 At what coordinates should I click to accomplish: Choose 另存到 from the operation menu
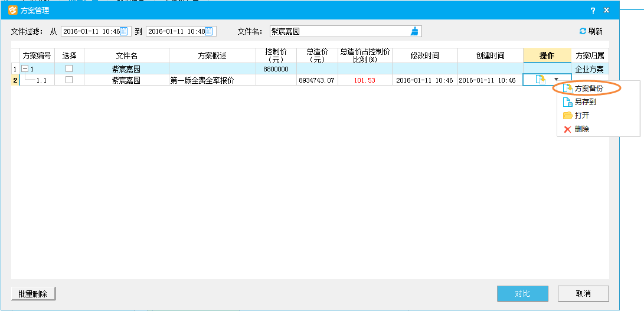(x=584, y=102)
